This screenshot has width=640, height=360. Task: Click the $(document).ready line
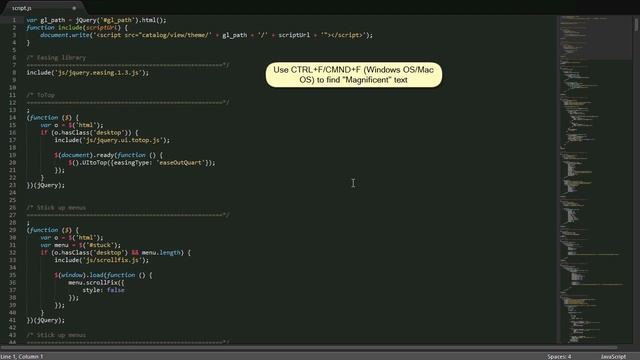coord(108,155)
